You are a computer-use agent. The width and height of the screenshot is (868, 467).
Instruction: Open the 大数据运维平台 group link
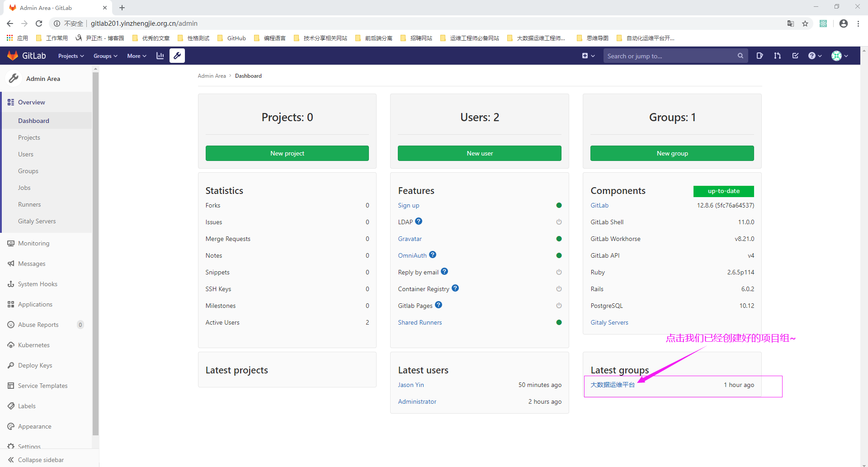click(x=613, y=385)
